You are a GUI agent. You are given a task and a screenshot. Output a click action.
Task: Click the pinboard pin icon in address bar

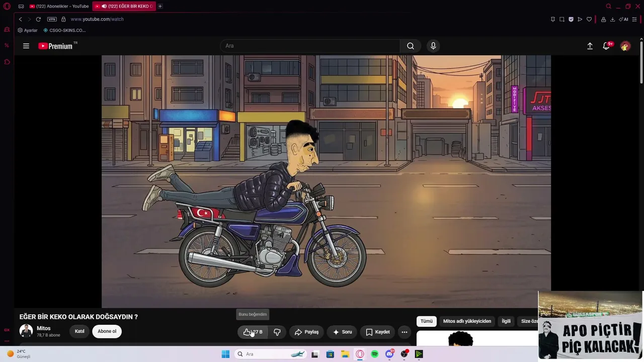pyautogui.click(x=552, y=19)
